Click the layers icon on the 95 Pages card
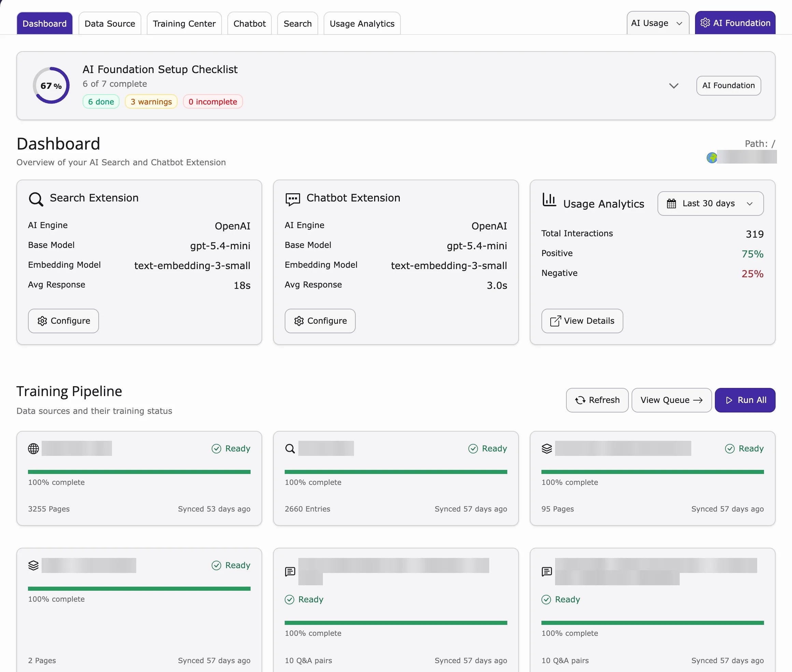 coord(547,448)
